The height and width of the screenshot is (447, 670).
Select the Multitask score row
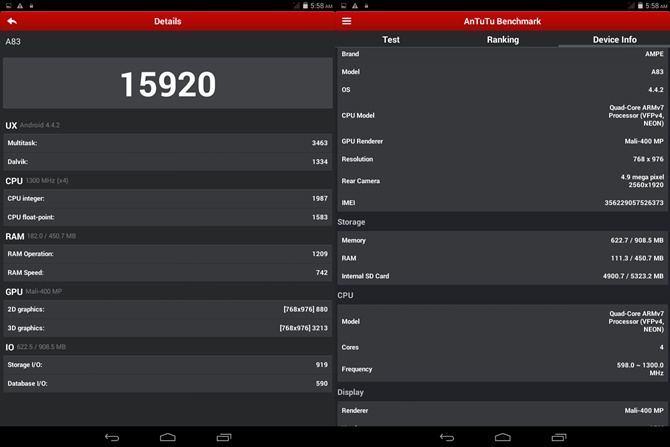click(168, 143)
